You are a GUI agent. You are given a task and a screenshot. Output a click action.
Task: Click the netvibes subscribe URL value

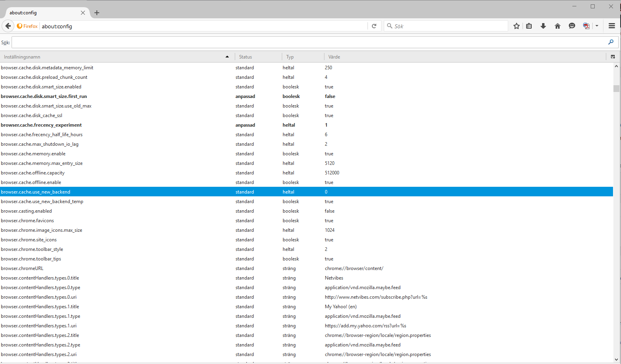tap(376, 297)
